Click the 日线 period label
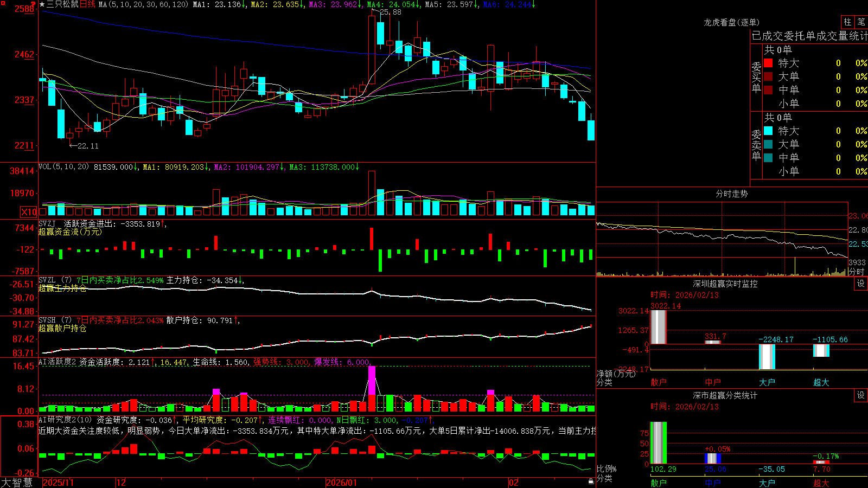This screenshot has width=868, height=488. [x=87, y=4]
